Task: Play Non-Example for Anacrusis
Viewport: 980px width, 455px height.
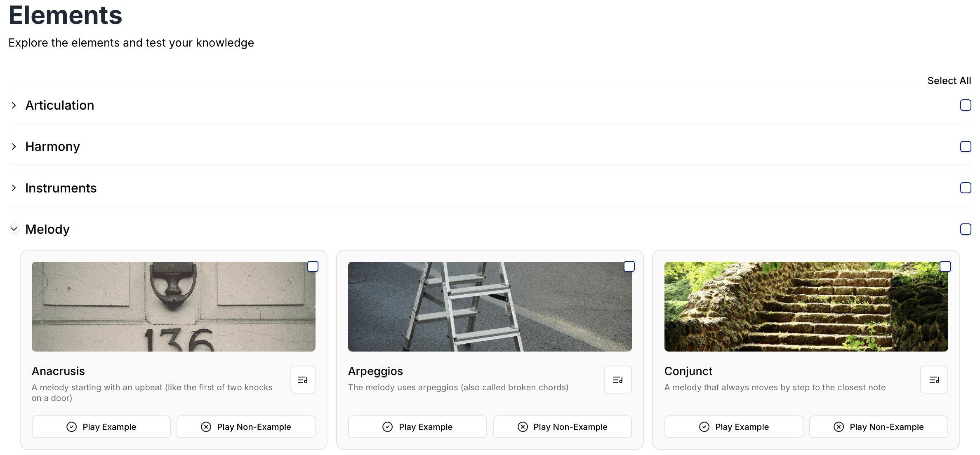Action: click(x=246, y=427)
